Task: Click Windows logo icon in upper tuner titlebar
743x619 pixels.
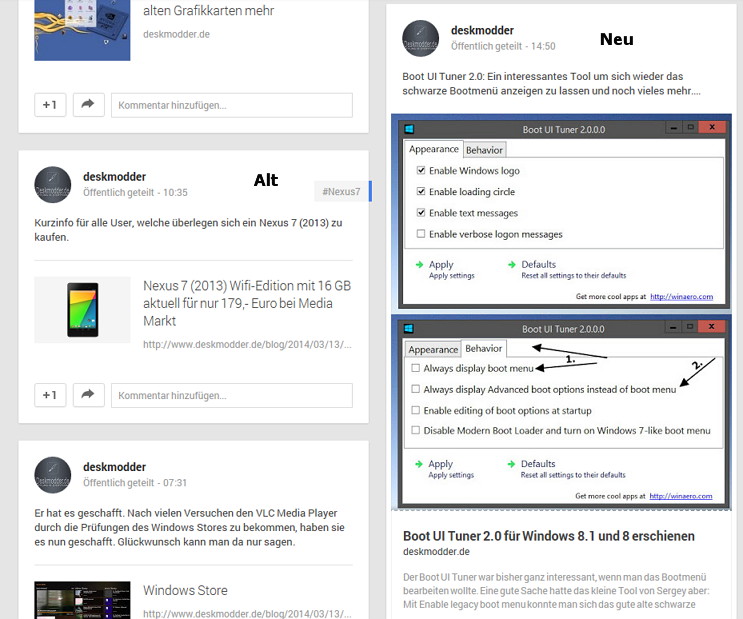Action: pos(409,129)
